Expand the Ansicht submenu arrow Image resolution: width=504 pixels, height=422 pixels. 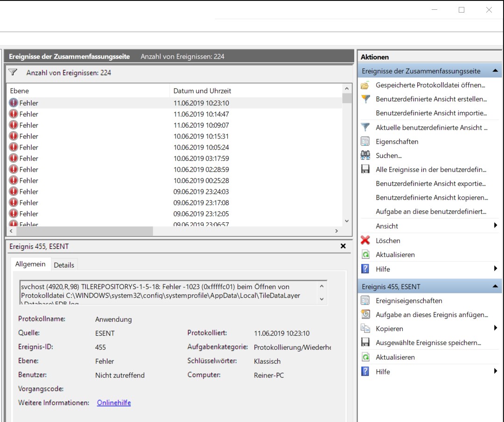click(x=495, y=225)
